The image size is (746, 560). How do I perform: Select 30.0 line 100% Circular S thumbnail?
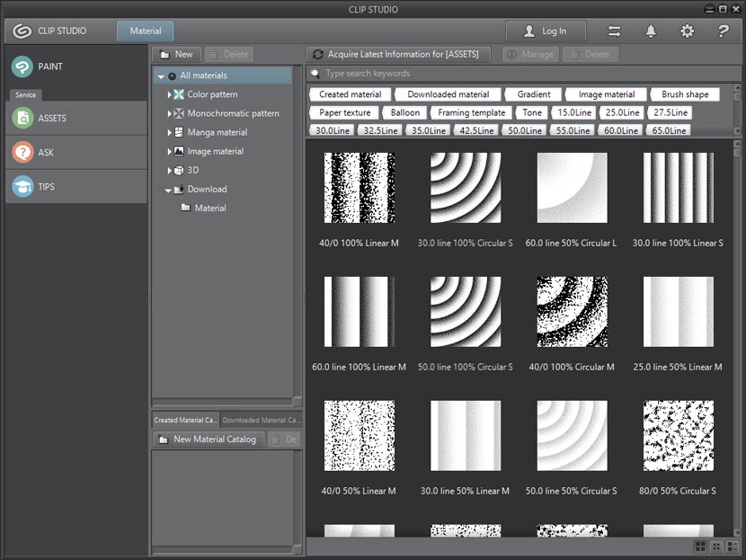[x=466, y=188]
